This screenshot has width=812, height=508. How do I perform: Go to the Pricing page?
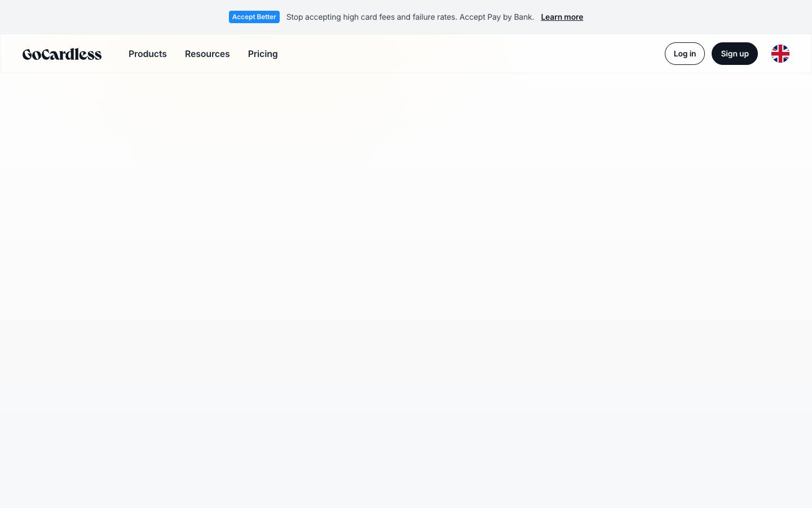[263, 54]
